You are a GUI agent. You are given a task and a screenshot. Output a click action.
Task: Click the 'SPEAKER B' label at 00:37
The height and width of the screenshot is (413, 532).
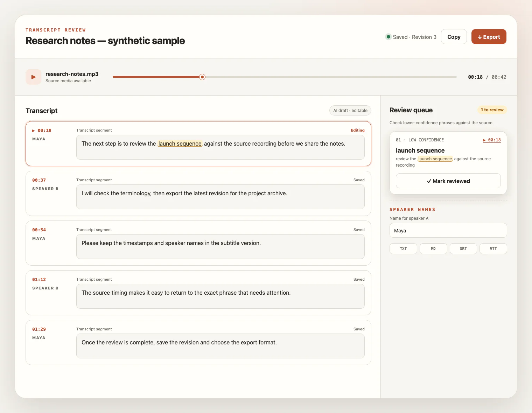pyautogui.click(x=45, y=189)
